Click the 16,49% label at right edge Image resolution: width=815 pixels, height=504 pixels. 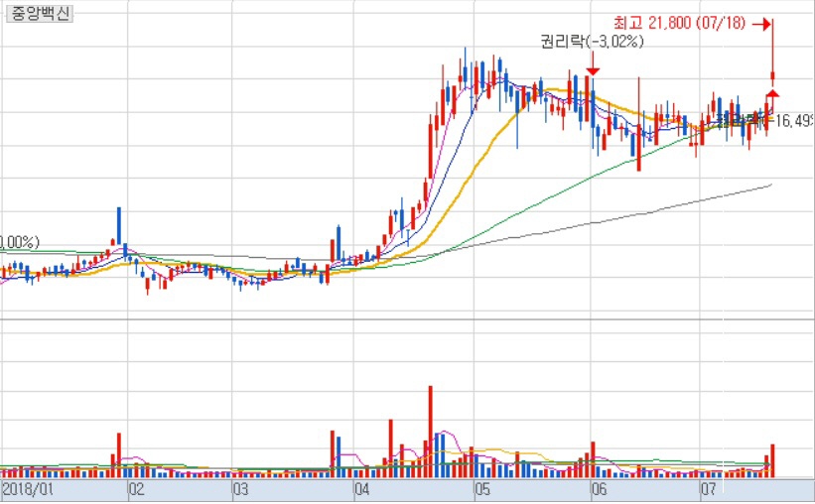tap(794, 120)
